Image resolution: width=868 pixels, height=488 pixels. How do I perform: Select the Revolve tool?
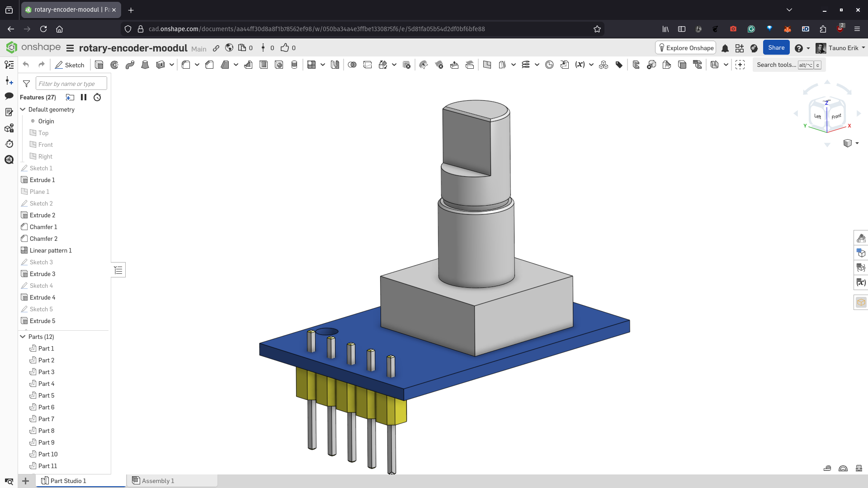click(114, 65)
